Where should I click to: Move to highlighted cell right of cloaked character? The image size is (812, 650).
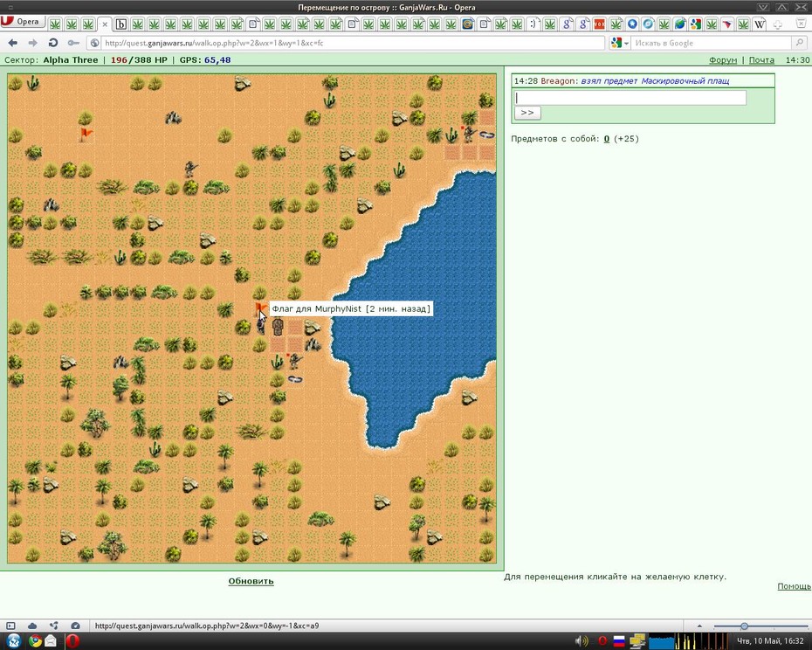pyautogui.click(x=295, y=327)
